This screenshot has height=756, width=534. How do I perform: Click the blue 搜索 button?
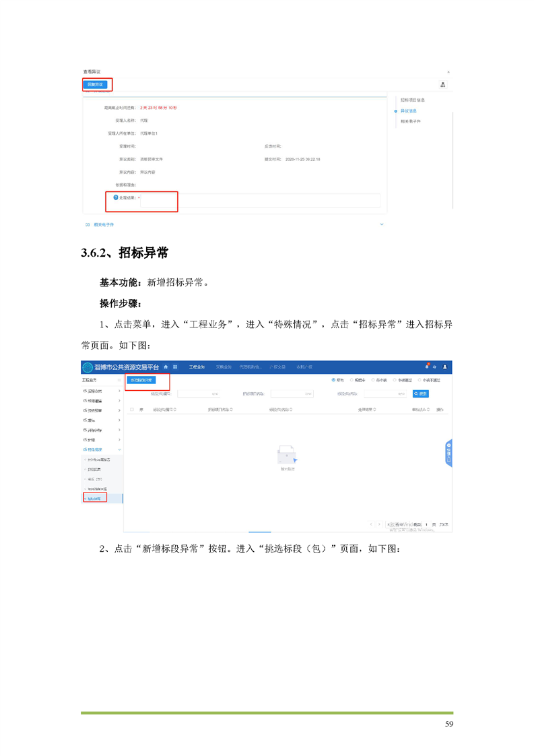(421, 393)
